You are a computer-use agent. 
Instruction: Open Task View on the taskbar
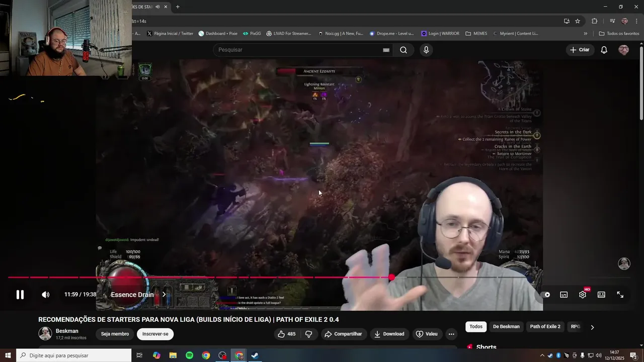139,355
